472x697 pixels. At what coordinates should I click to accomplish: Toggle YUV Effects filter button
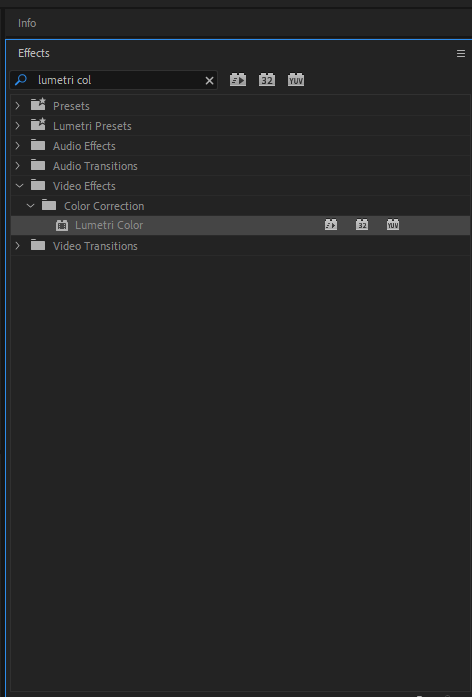(x=296, y=80)
